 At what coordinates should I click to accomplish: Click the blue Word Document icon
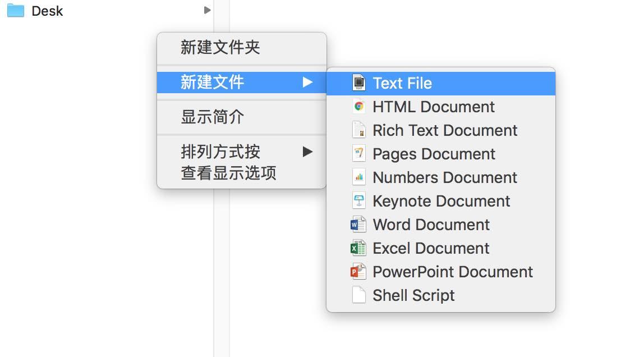point(358,225)
